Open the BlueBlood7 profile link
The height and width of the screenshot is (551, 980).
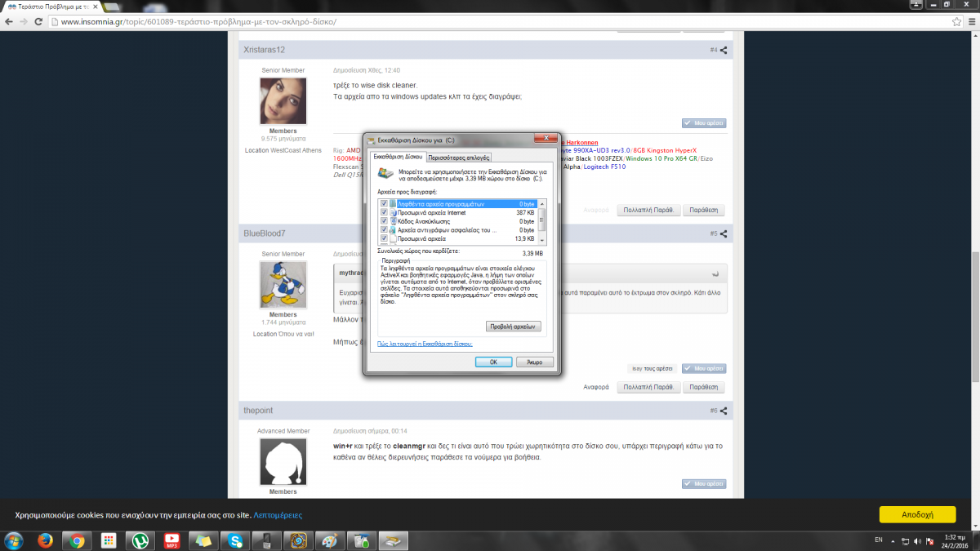[264, 233]
